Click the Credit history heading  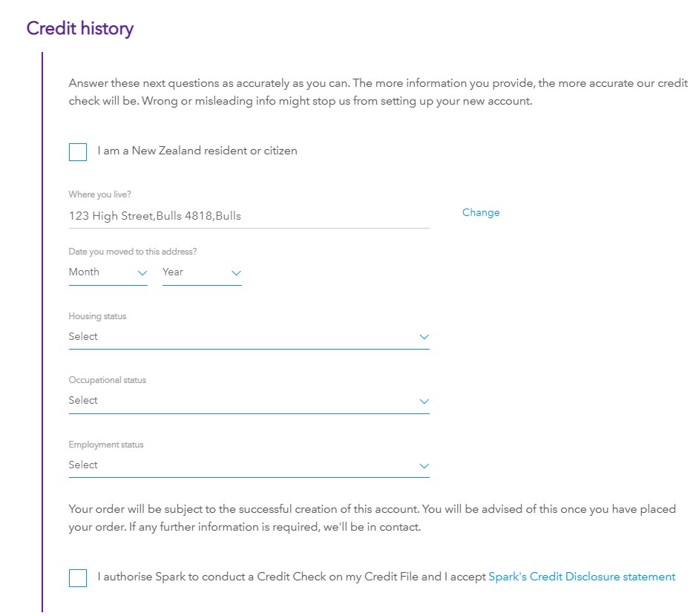tap(80, 29)
